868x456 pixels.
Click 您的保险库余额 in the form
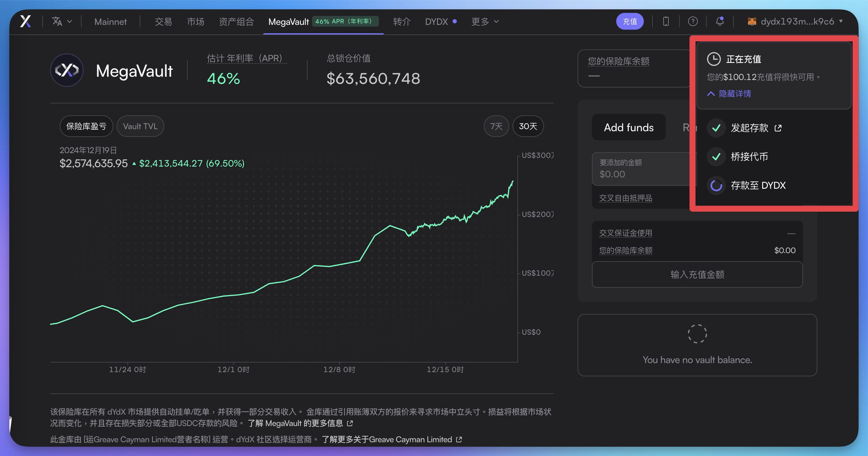click(x=626, y=250)
